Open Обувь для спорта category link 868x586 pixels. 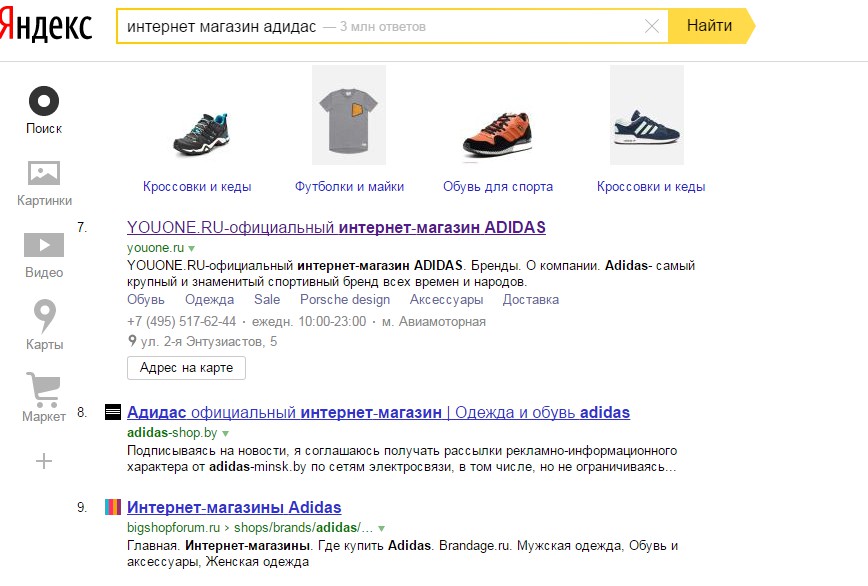(498, 186)
